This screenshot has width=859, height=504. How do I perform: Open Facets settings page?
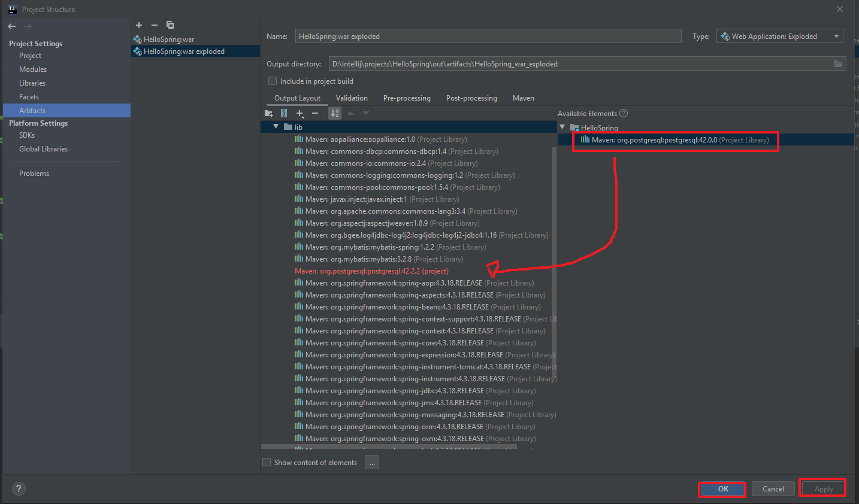29,97
